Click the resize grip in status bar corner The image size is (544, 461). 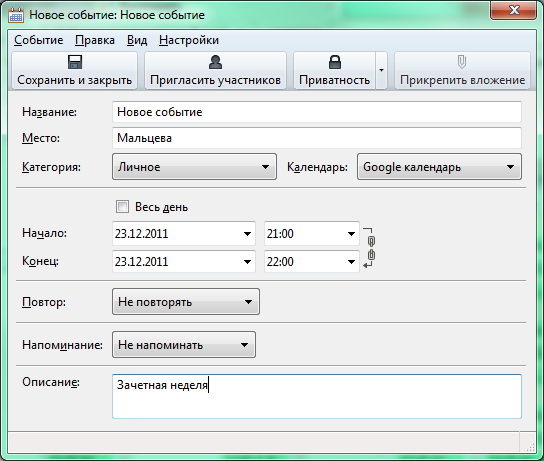pos(530,446)
